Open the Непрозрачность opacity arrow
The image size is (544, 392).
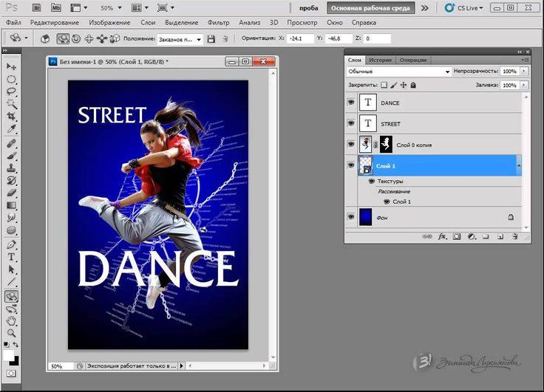coord(524,72)
